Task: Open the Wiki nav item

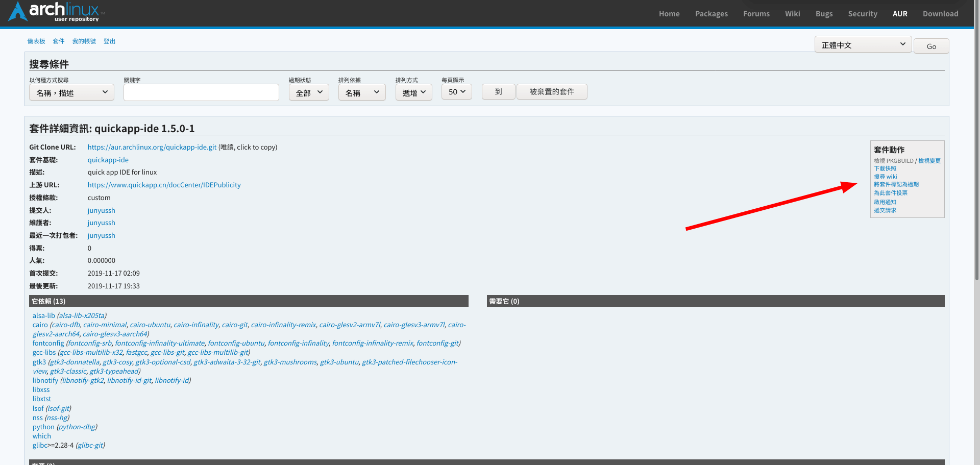Action: click(793, 14)
